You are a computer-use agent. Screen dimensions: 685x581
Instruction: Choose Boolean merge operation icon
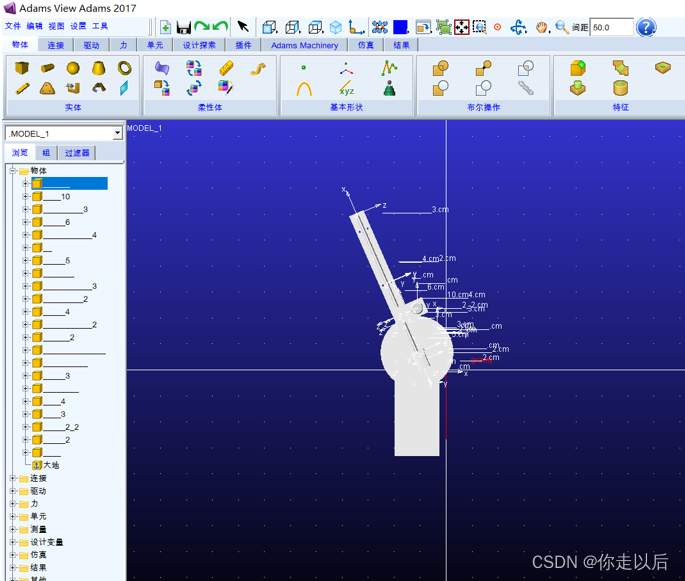tap(483, 68)
